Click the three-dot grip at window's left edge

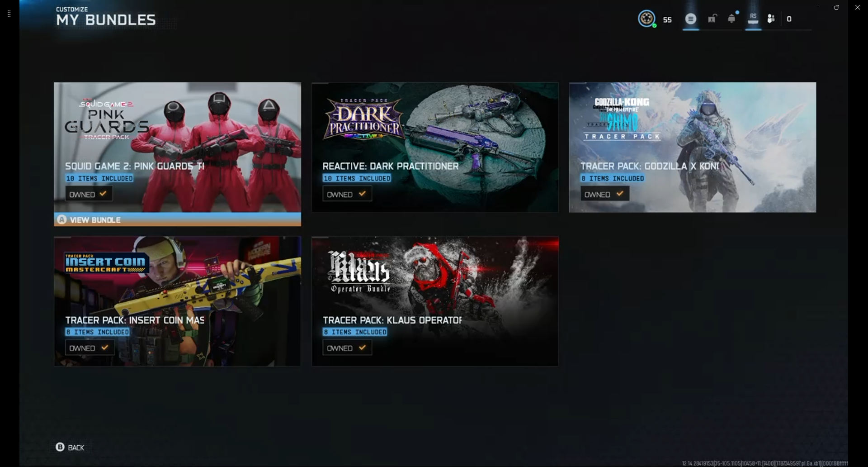click(x=9, y=14)
